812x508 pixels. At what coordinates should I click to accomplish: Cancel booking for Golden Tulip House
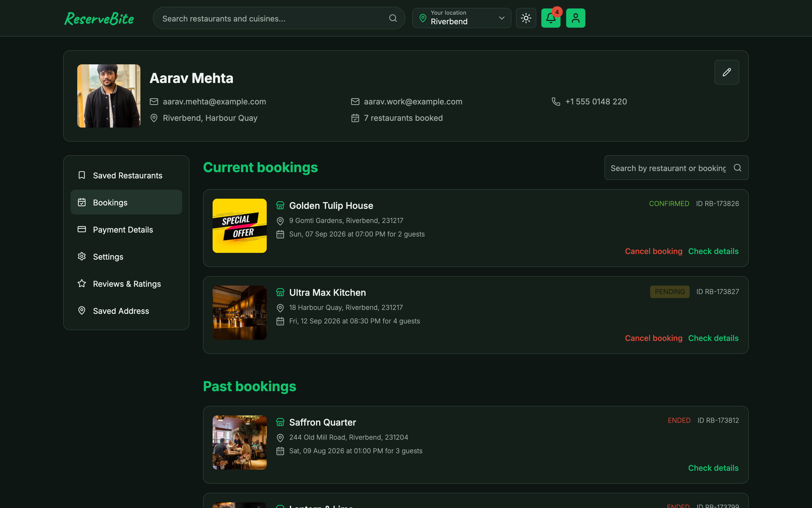653,251
